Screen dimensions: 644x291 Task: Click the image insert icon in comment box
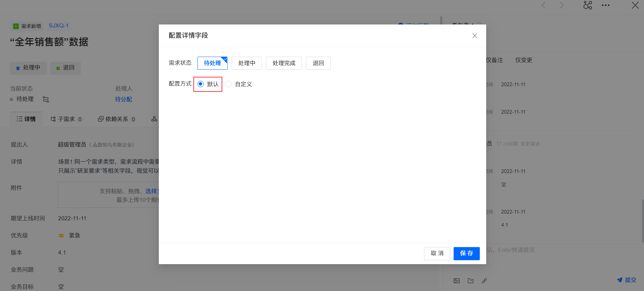(457, 281)
